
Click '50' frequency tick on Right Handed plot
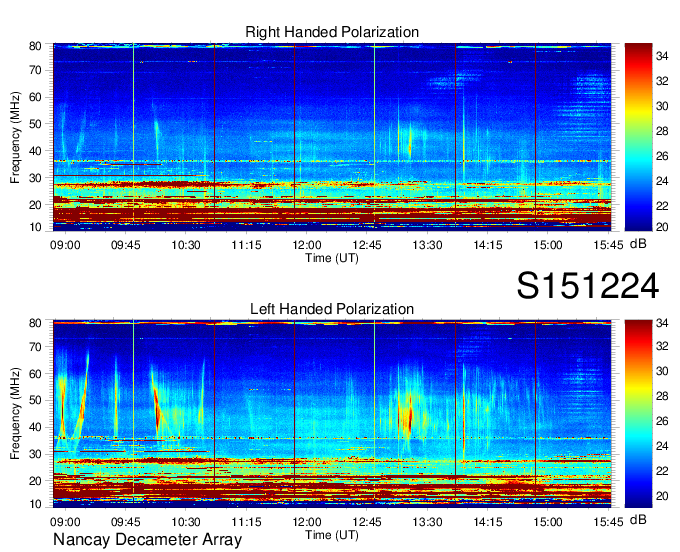[x=35, y=124]
